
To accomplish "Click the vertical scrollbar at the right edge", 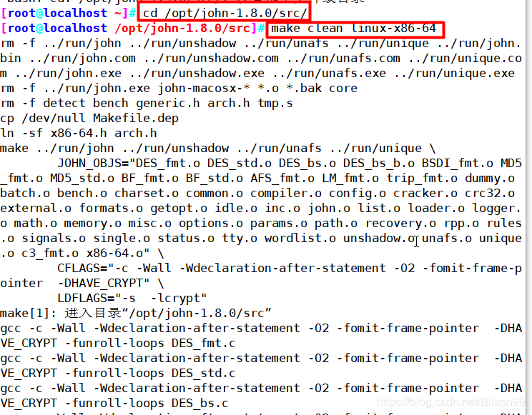I will (528, 207).
